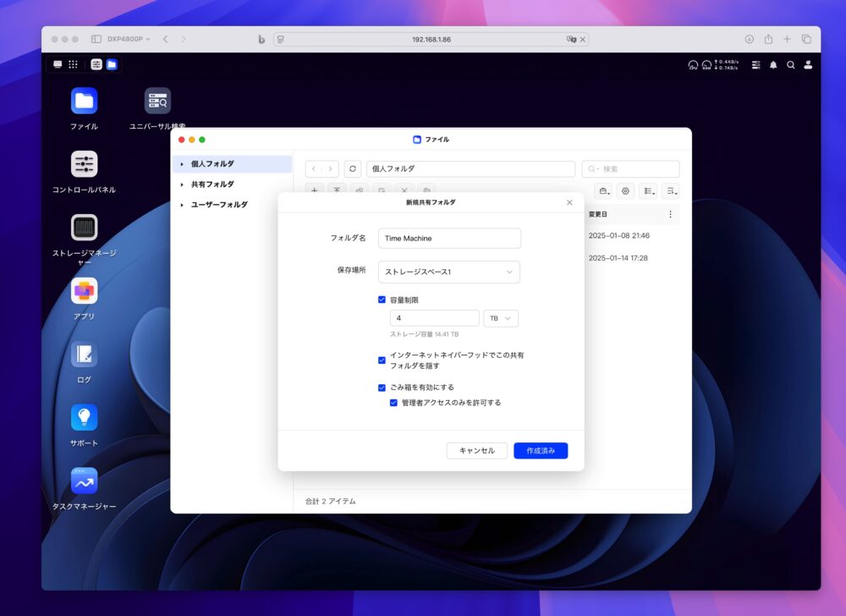Select ユーザーフォルダ in the sidebar
Screen dimensions: 846x616
[219, 205]
